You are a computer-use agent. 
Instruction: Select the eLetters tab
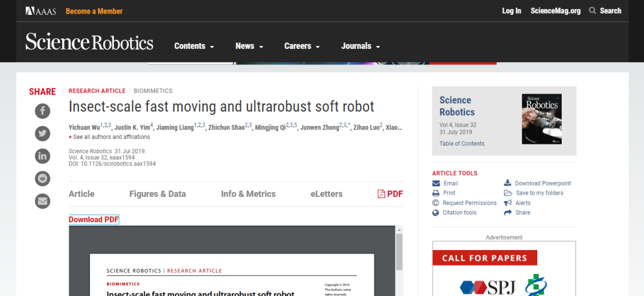tap(326, 194)
